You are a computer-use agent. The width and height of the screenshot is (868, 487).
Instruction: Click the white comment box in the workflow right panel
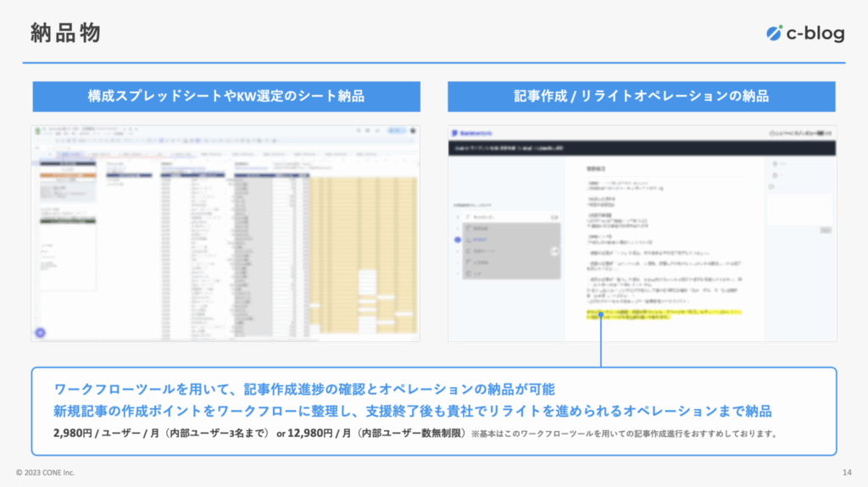(x=799, y=208)
